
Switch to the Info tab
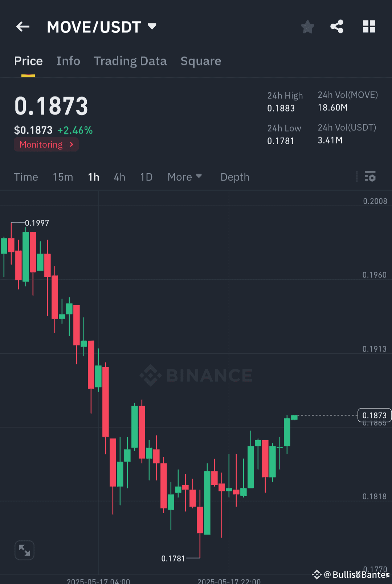pyautogui.click(x=68, y=61)
